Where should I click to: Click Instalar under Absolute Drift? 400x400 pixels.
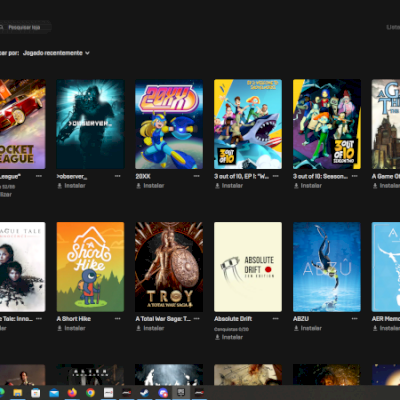pyautogui.click(x=232, y=337)
